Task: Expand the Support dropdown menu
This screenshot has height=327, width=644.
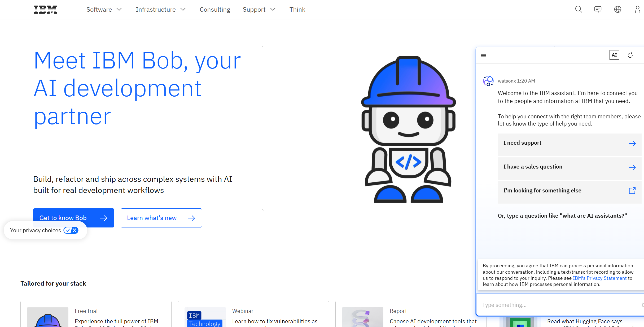Action: click(259, 10)
